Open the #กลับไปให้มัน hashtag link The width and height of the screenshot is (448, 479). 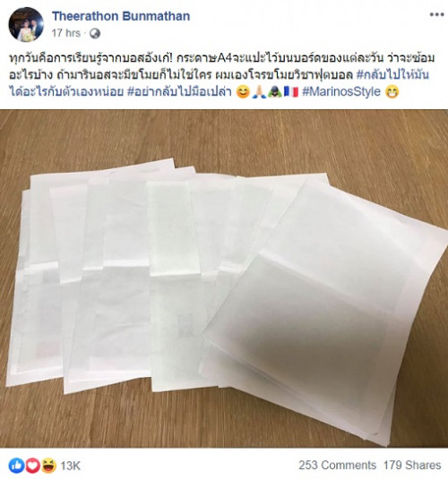(x=393, y=75)
